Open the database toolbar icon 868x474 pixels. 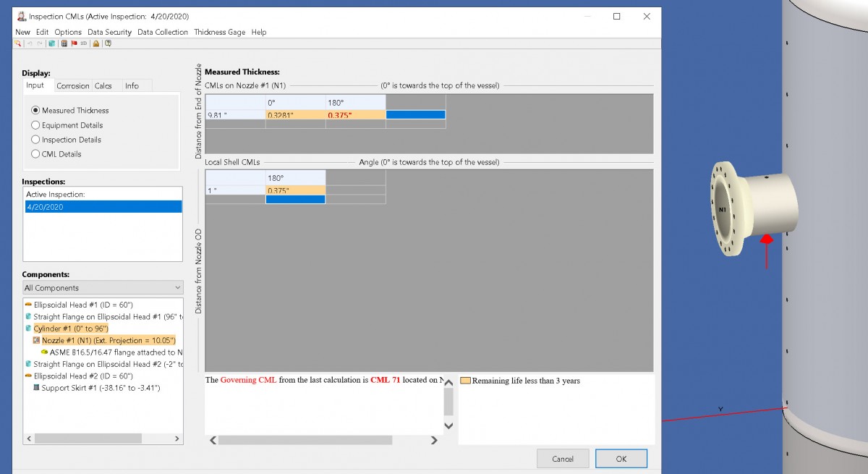[52, 43]
